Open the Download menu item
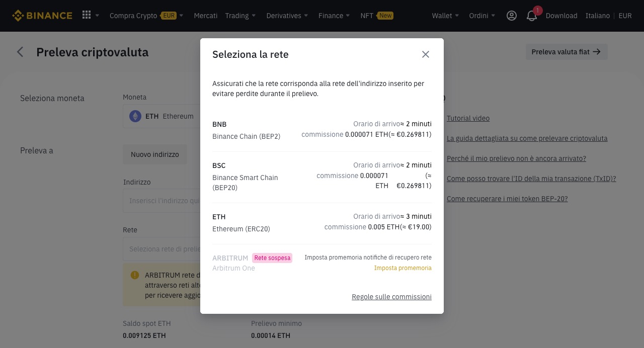Screen dimensions: 644x348 coord(561,16)
